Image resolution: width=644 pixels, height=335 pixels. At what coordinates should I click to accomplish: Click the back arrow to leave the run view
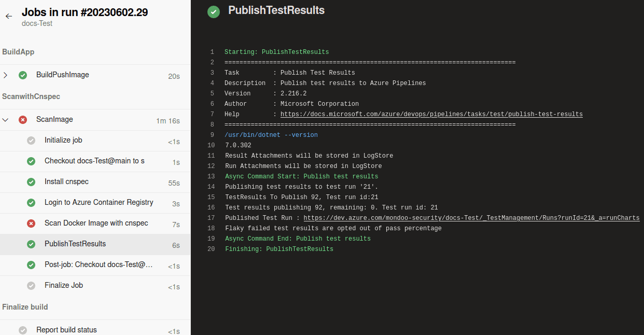(8, 16)
